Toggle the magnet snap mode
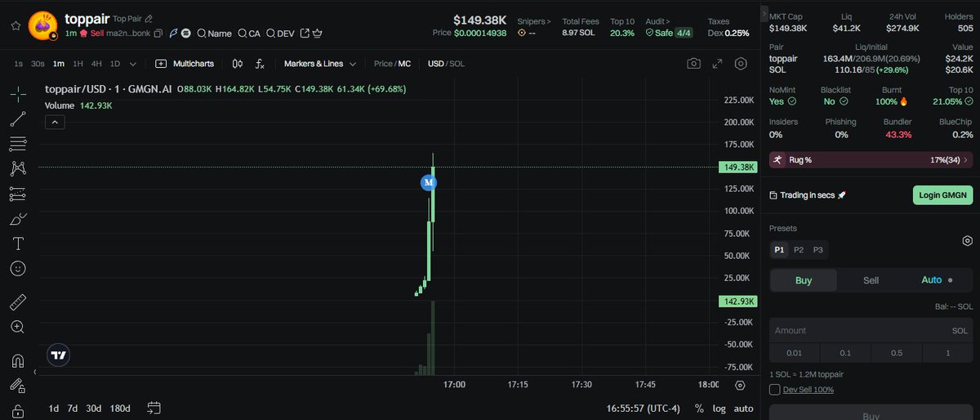 (x=17, y=361)
